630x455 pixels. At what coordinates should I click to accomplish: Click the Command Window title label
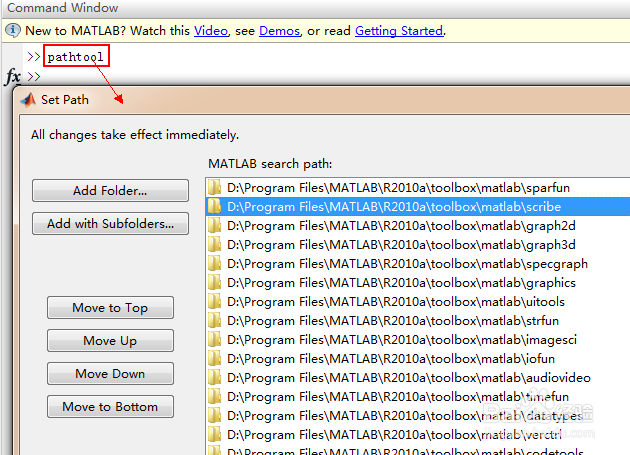tap(63, 8)
